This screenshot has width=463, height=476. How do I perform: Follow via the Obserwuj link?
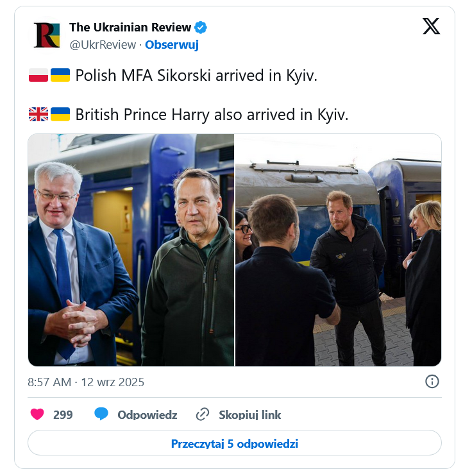coord(172,45)
